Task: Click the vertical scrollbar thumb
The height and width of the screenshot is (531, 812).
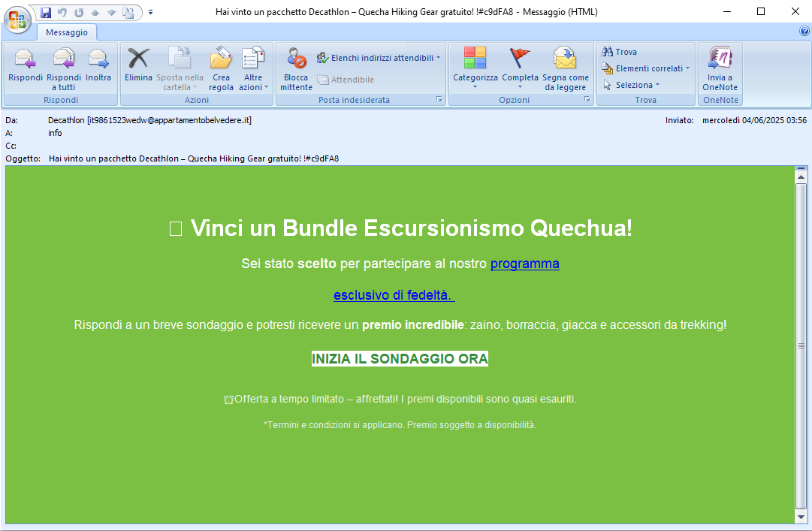Action: (801, 345)
